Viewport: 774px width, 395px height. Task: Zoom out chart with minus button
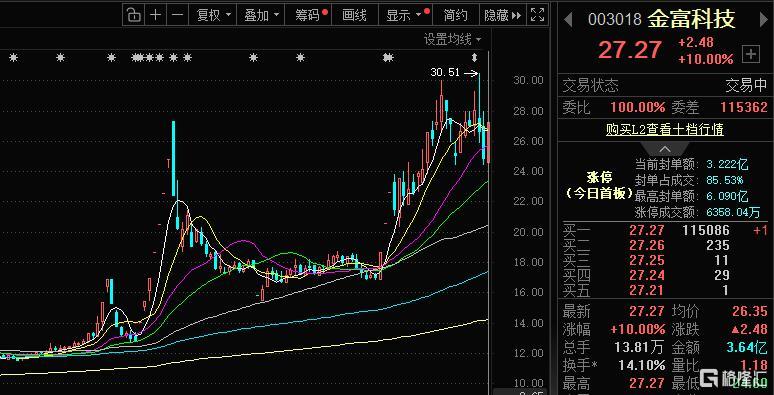(177, 15)
